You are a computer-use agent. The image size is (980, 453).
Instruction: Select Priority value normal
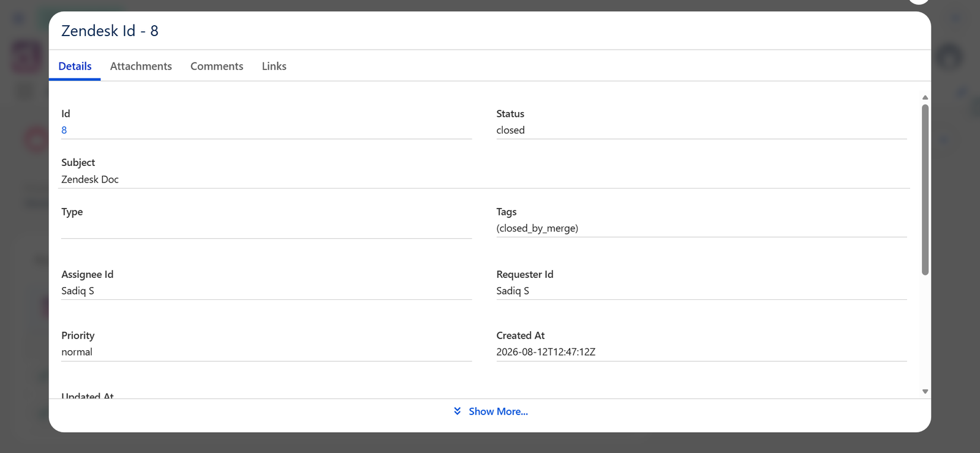(77, 352)
